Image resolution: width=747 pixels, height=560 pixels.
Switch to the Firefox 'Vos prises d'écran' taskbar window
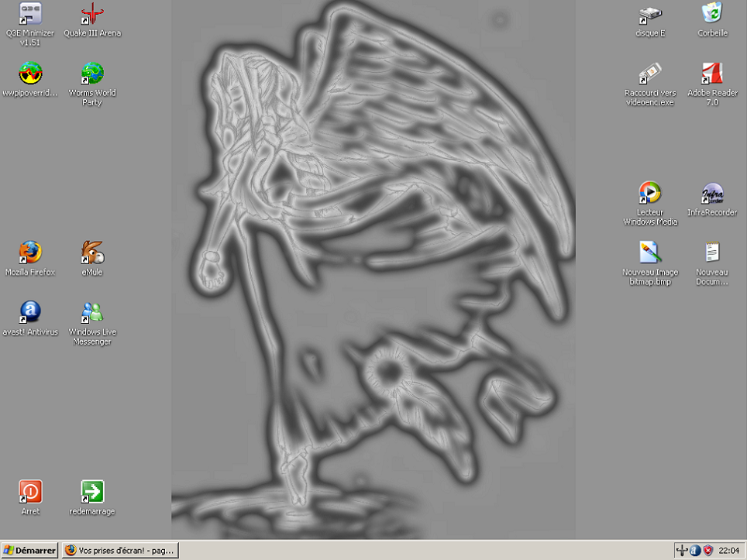(121, 551)
